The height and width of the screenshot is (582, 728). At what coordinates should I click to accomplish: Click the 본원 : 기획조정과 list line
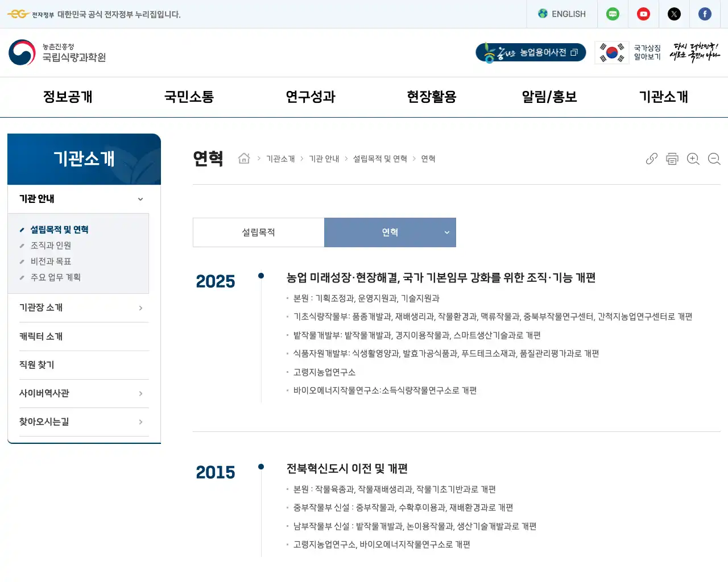point(366,298)
